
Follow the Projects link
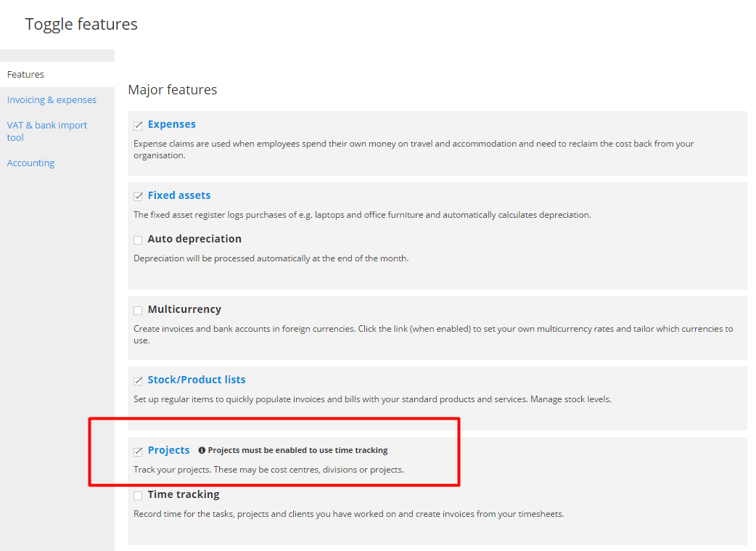click(x=169, y=450)
